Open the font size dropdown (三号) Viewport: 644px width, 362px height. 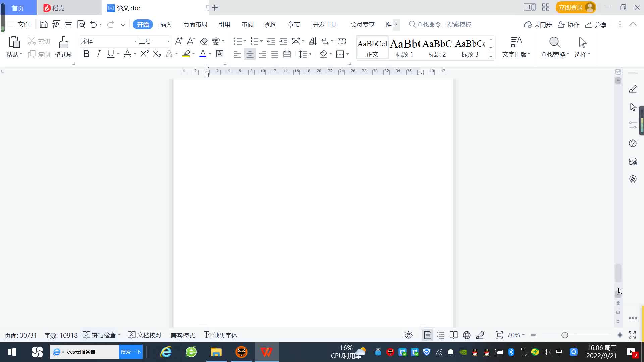tap(168, 41)
